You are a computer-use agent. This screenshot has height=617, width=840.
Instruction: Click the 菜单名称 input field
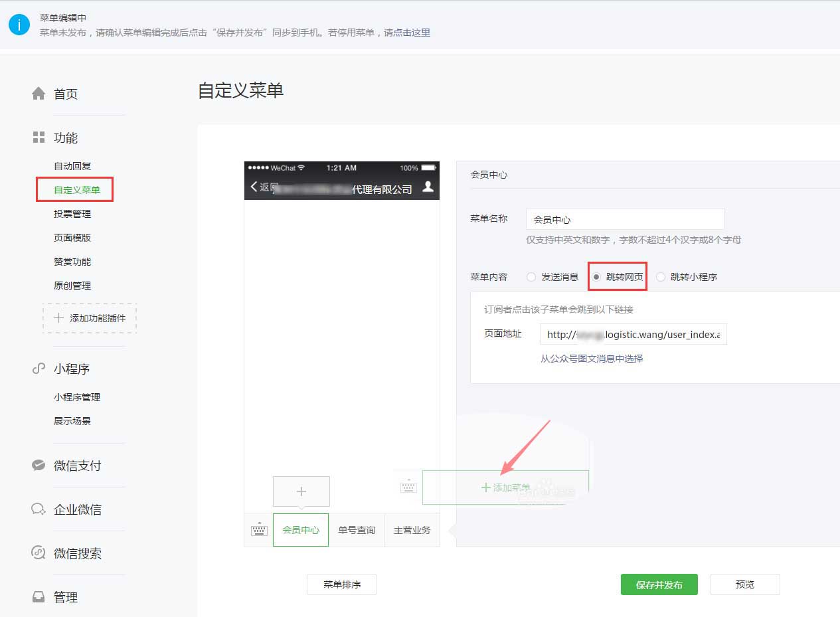tap(625, 219)
